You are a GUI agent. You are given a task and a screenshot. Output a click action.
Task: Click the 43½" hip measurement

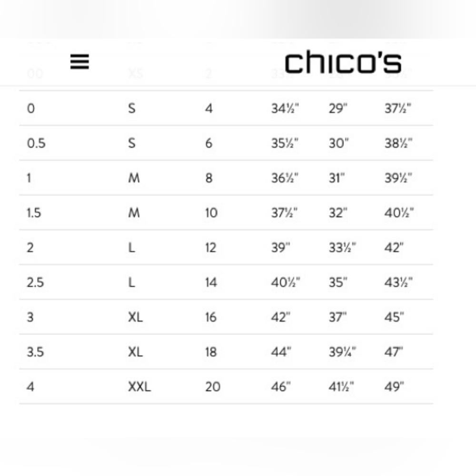(398, 283)
